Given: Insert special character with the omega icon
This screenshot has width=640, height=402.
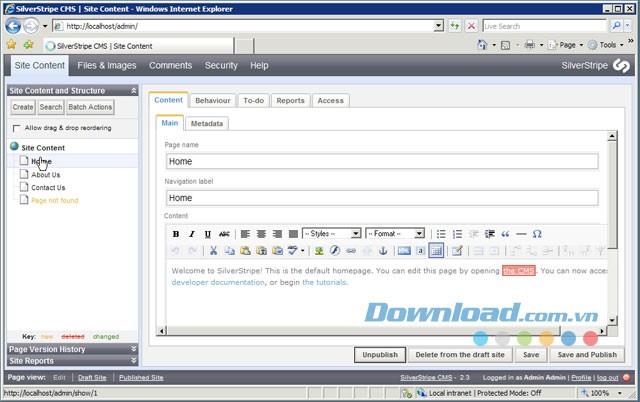Looking at the screenshot, I should (x=537, y=234).
